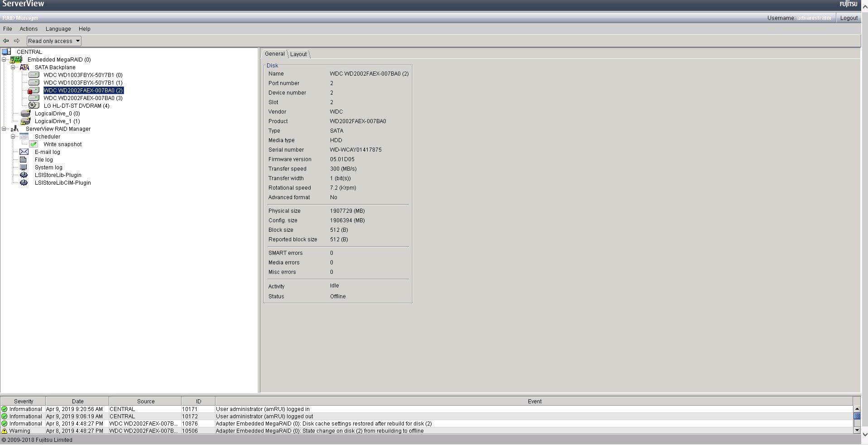Click disk icon for WD2002FAEX-007BA0 (3)

(x=34, y=98)
